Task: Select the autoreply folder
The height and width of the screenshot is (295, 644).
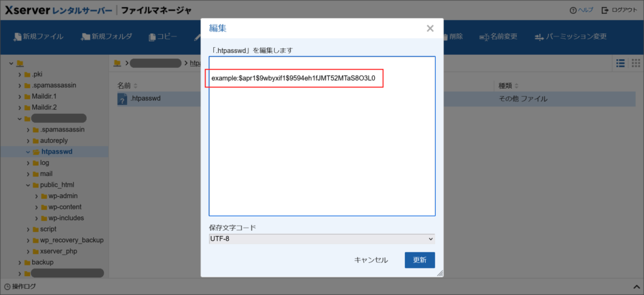Action: point(54,140)
